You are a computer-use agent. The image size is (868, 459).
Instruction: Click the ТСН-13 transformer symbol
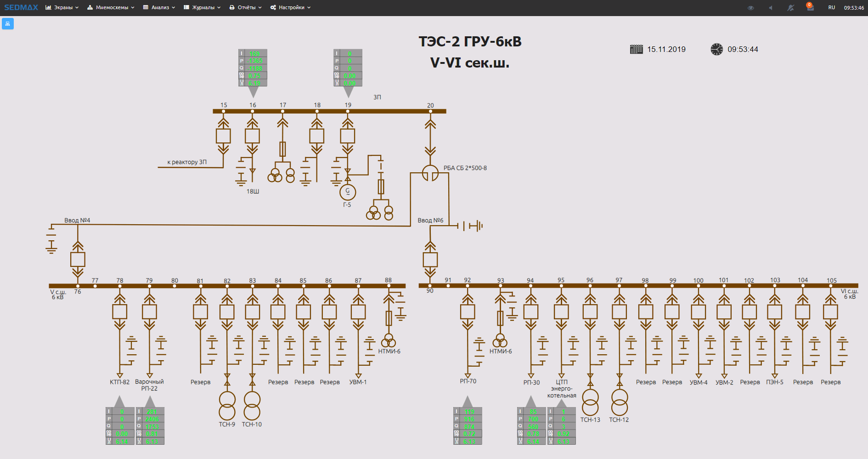click(x=590, y=402)
